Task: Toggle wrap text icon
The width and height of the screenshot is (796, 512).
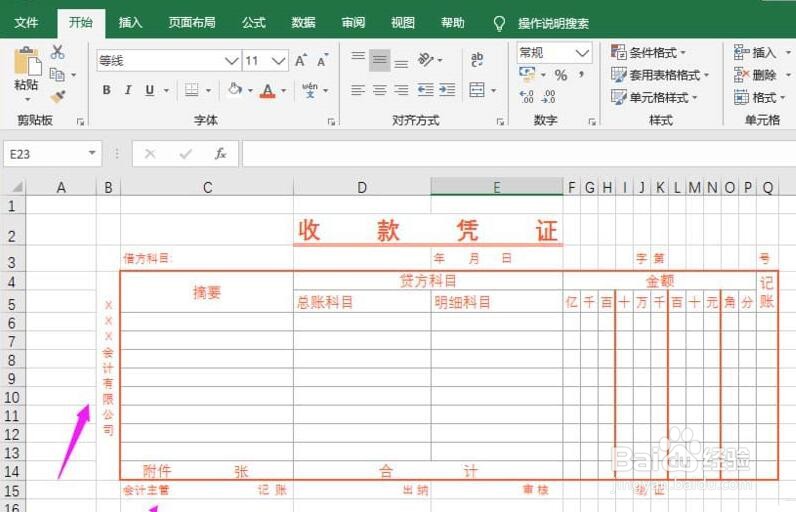Action: pos(477,59)
